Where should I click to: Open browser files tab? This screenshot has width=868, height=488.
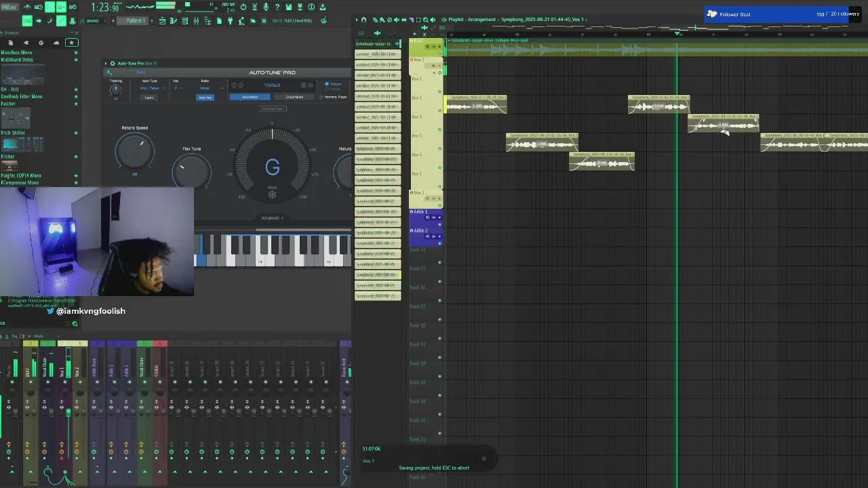coord(11,43)
